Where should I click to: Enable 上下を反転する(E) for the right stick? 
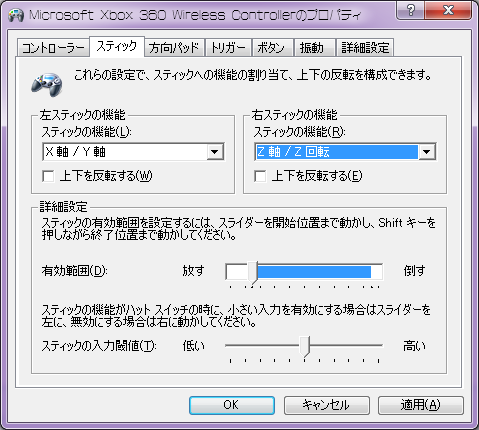260,176
